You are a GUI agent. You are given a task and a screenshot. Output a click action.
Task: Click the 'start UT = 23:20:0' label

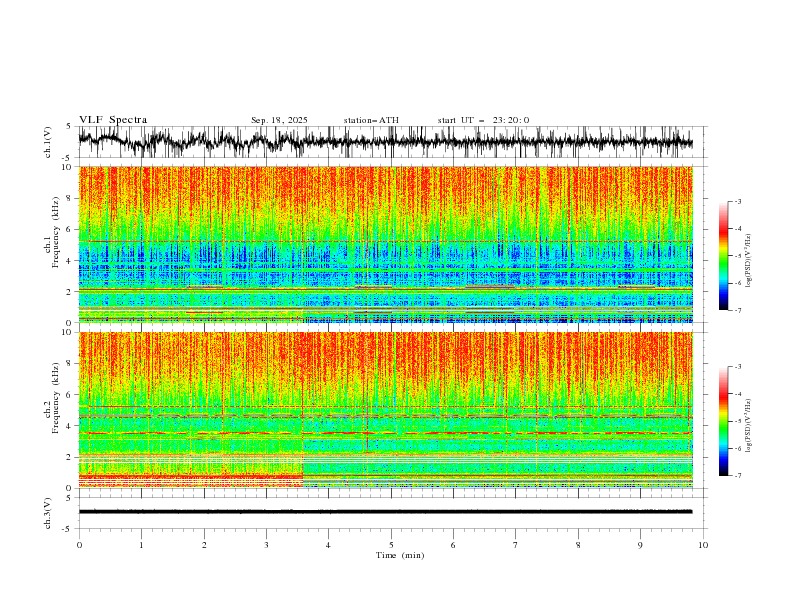[x=483, y=120]
